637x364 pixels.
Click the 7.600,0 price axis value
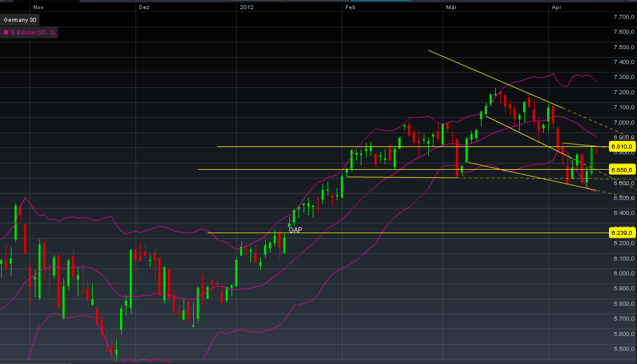(x=624, y=31)
